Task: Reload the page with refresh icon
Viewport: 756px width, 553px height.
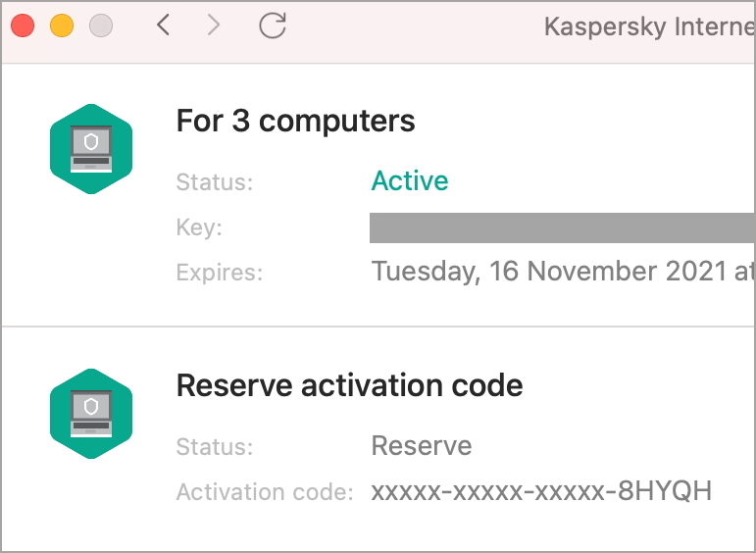Action: 273,25
